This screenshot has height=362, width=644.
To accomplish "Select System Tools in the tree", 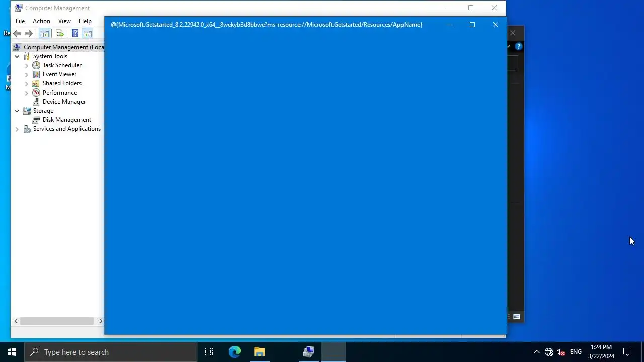I will click(50, 56).
